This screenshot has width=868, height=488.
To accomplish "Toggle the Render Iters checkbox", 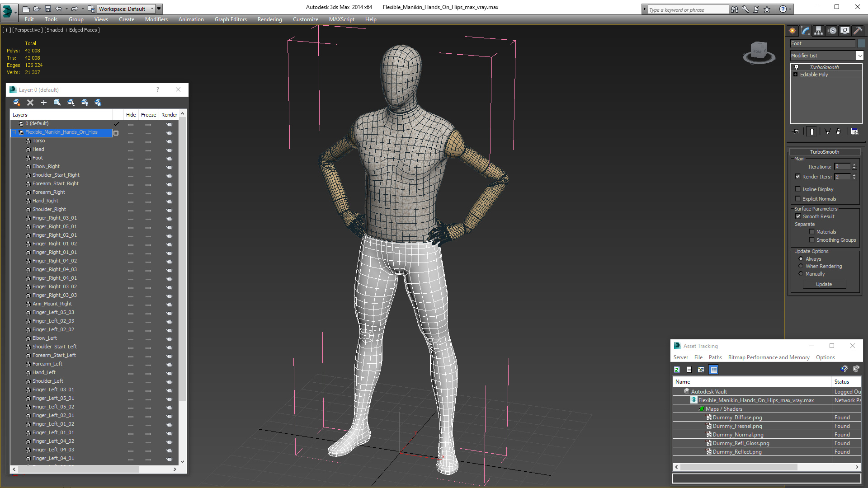I will coord(798,177).
